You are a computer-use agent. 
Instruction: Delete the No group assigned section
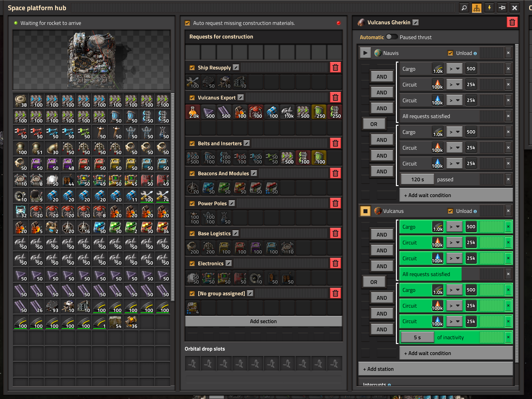pos(335,293)
